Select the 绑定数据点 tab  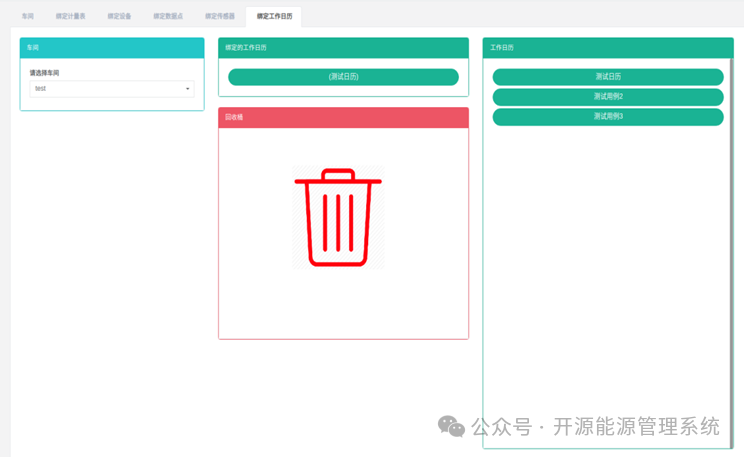point(168,16)
